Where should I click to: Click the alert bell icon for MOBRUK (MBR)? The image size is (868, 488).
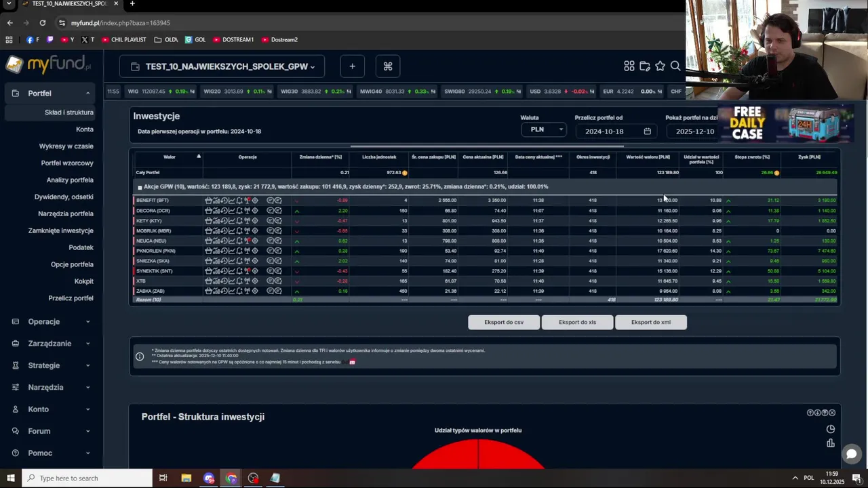pyautogui.click(x=239, y=230)
